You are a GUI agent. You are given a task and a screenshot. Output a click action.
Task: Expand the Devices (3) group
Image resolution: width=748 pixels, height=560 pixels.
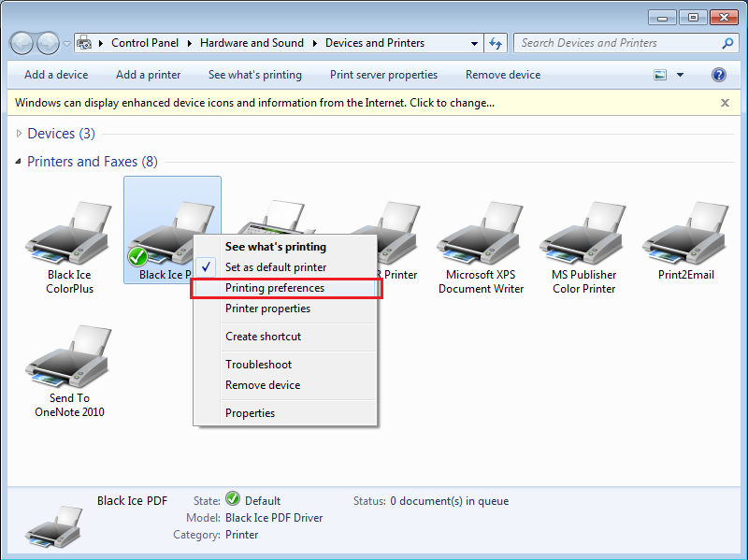[x=19, y=134]
